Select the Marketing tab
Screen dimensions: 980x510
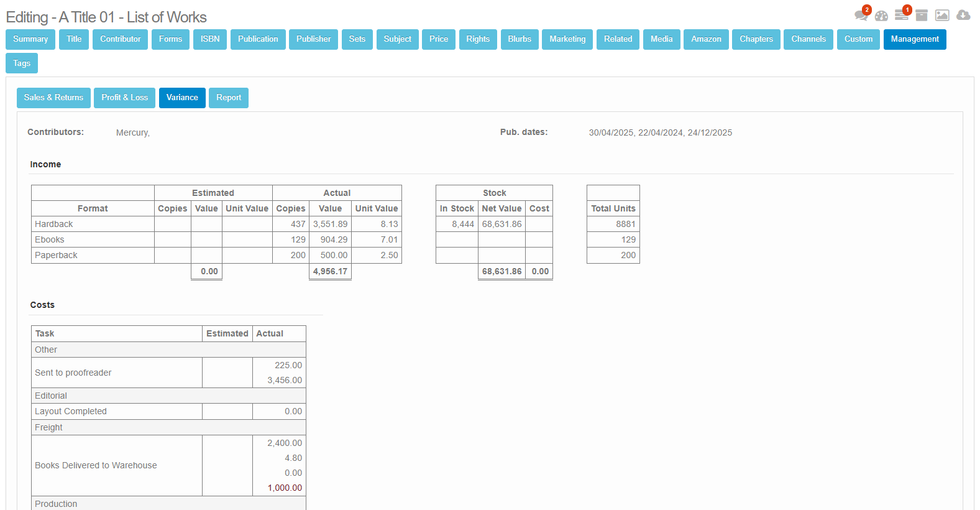point(567,39)
